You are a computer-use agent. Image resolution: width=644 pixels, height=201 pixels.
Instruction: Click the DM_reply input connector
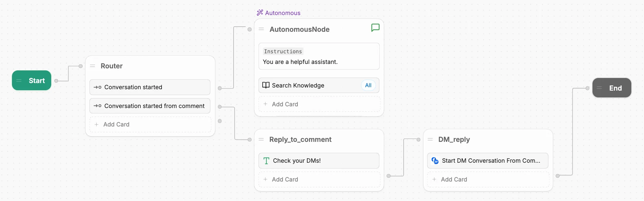click(x=418, y=139)
